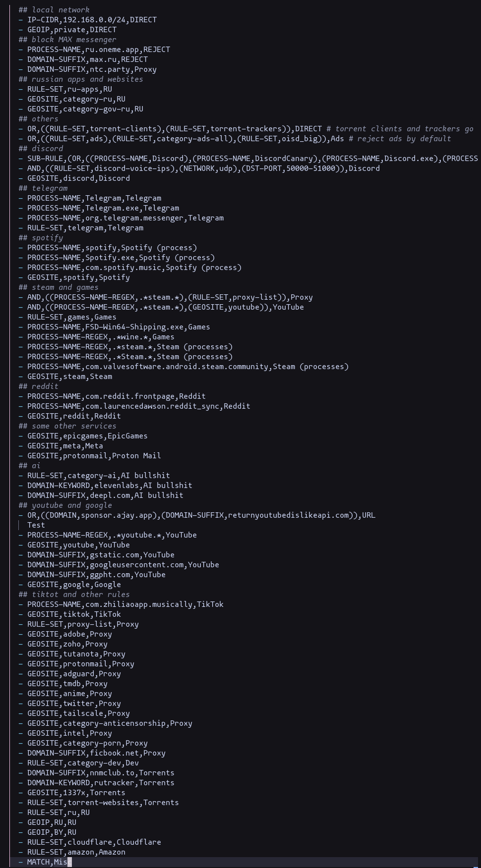Click the com.laurencedawson.reddit_sync rule line
481x868 pixels.
[138, 406]
